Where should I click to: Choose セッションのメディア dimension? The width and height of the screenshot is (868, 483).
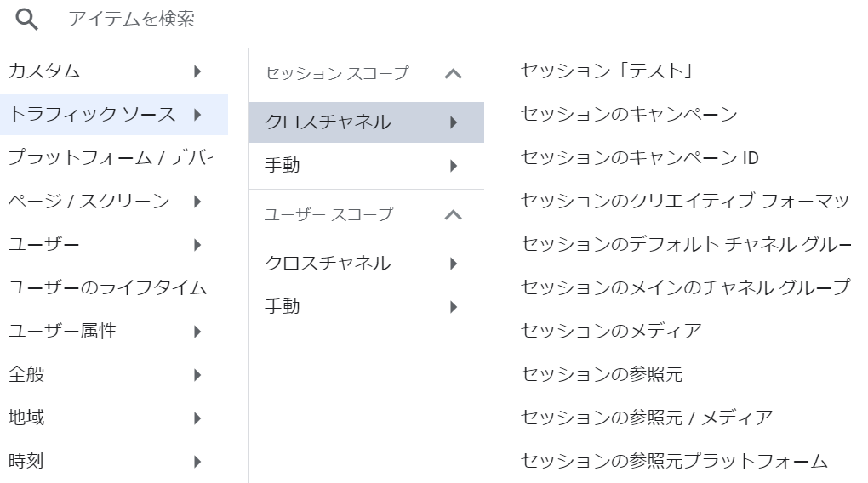coord(611,332)
